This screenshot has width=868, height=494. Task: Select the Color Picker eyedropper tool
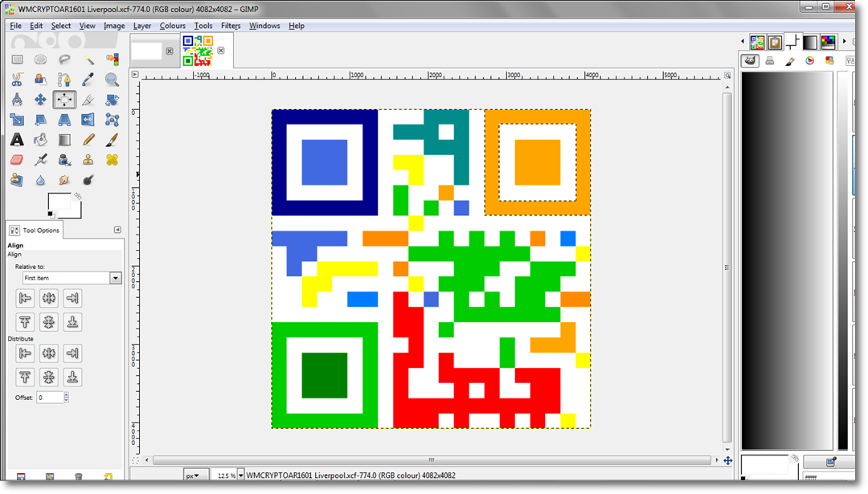[x=88, y=79]
